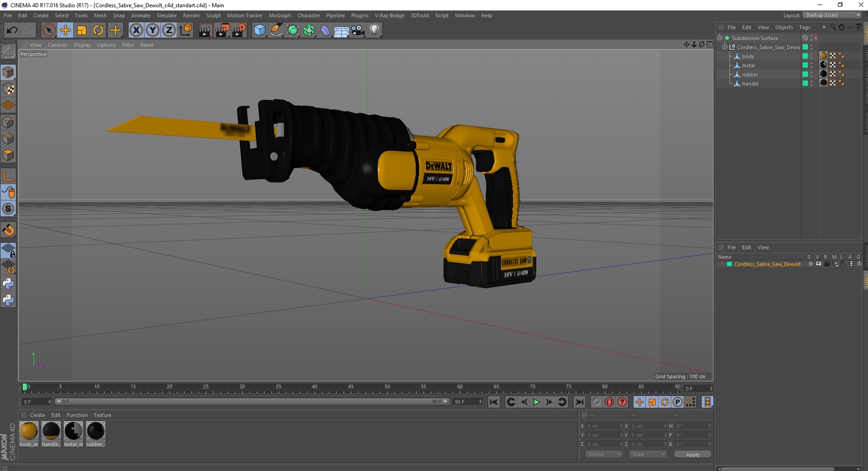Viewport: 868px width, 471px height.
Task: Toggle X axis lock
Action: [x=136, y=30]
